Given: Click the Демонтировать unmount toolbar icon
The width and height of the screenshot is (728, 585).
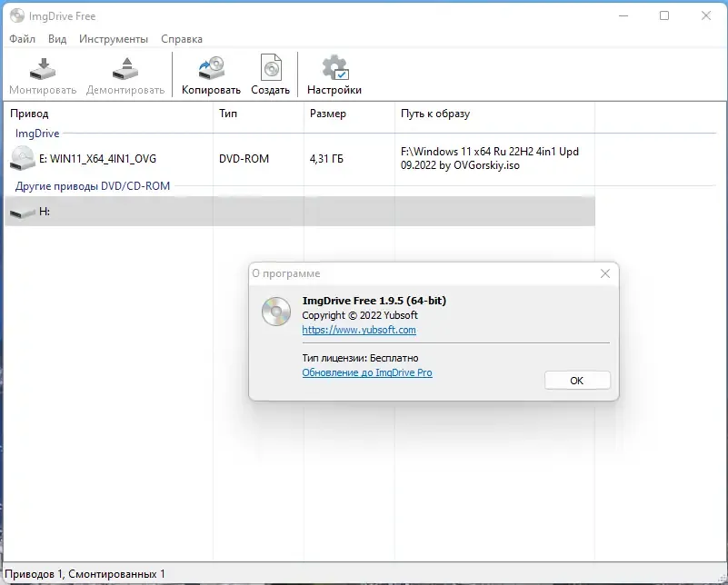Looking at the screenshot, I should pos(125,69).
